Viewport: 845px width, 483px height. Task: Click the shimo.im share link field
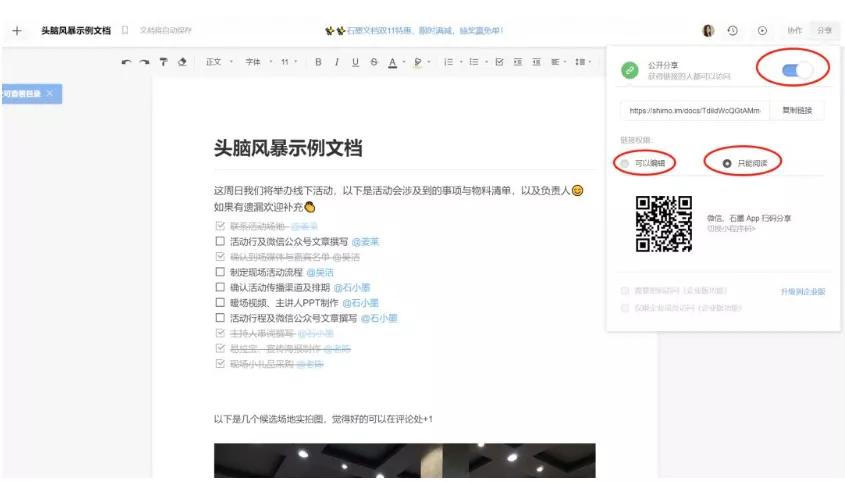[695, 111]
